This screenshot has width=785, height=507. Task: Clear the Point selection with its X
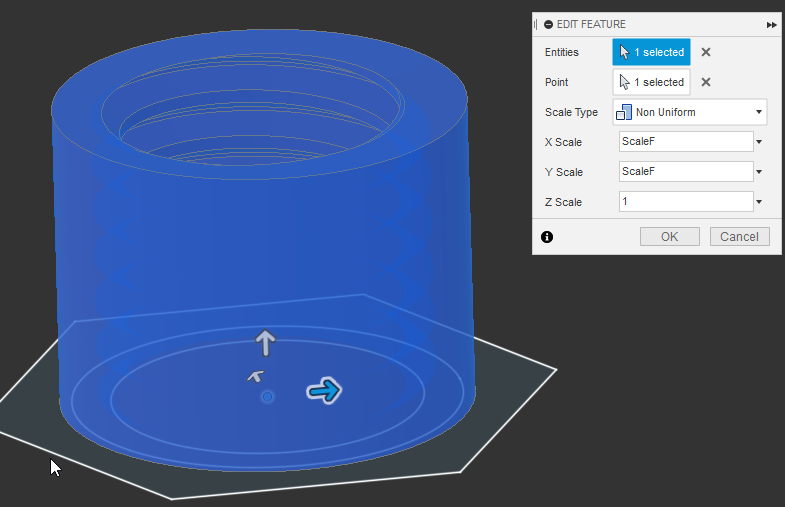click(x=706, y=82)
